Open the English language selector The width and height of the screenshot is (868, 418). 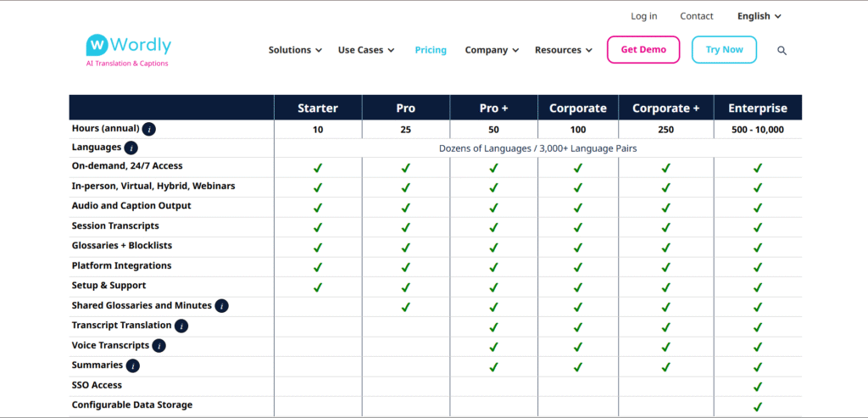tap(759, 16)
